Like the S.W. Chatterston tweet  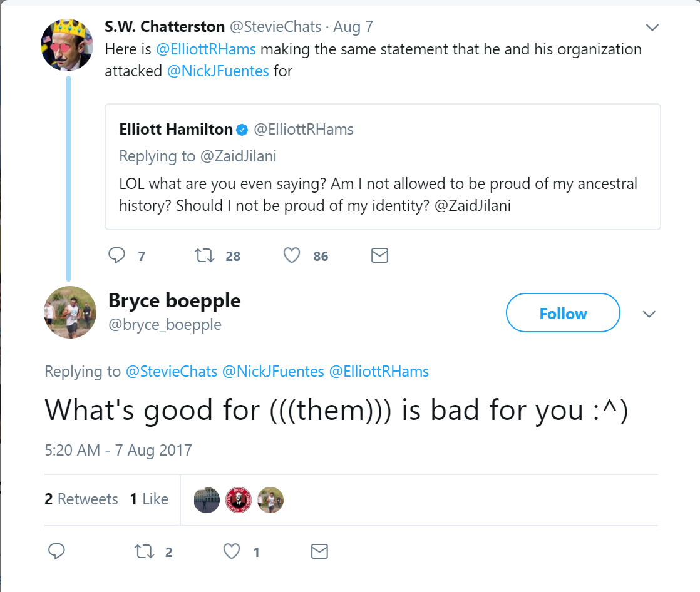292,255
